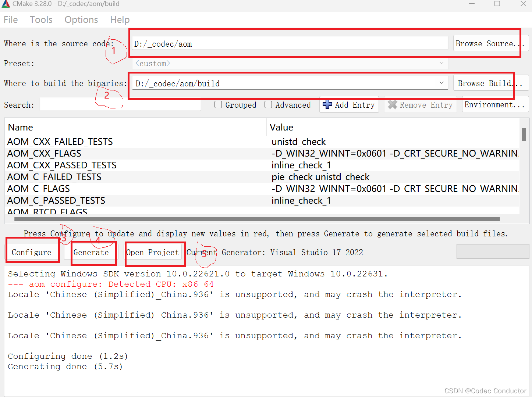Enable the Advanced checkbox

pyautogui.click(x=268, y=104)
